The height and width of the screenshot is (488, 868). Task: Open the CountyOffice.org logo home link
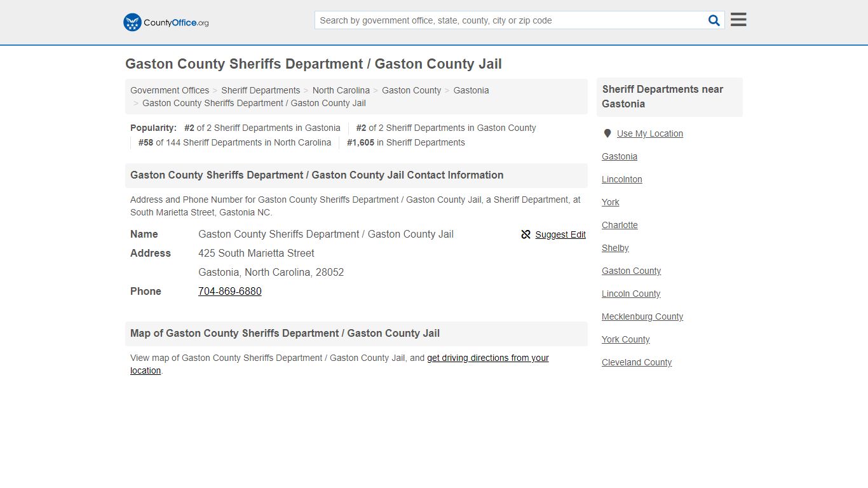tap(166, 22)
